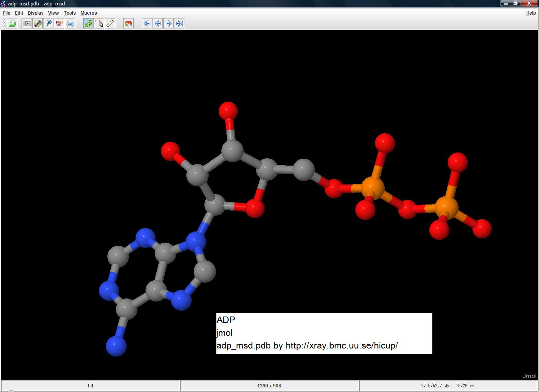Screen dimensions: 539x392
Task: Click the '1396 x 908' status field
Action: [x=269, y=385]
